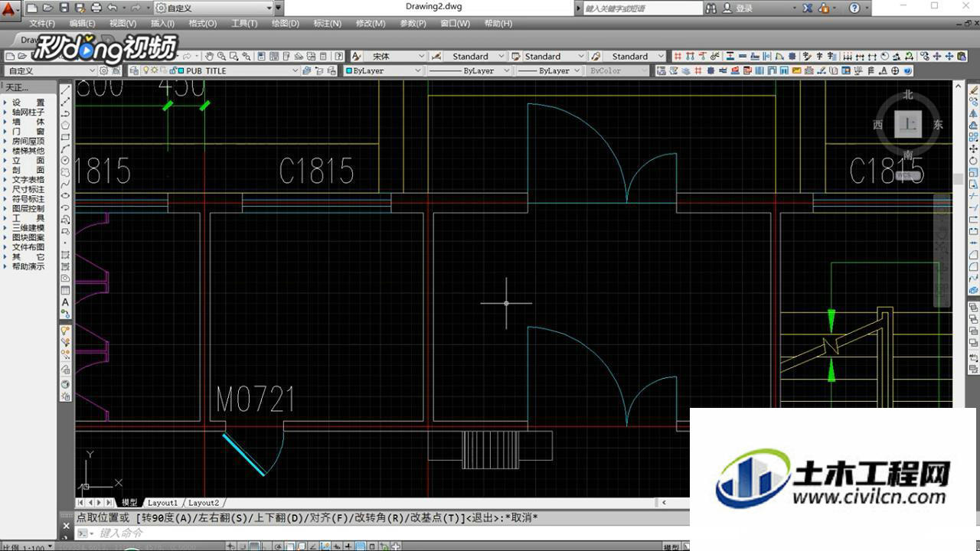Click Undo arrow in quick access toolbar

(x=113, y=8)
